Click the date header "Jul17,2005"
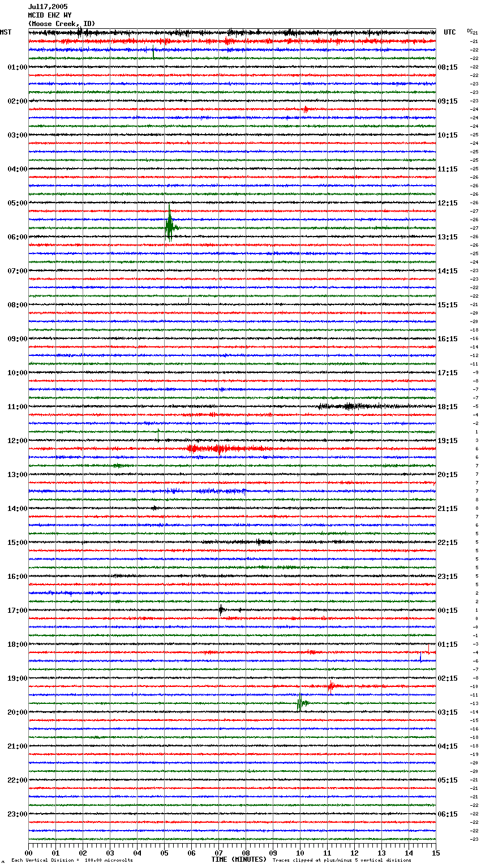 [48, 7]
